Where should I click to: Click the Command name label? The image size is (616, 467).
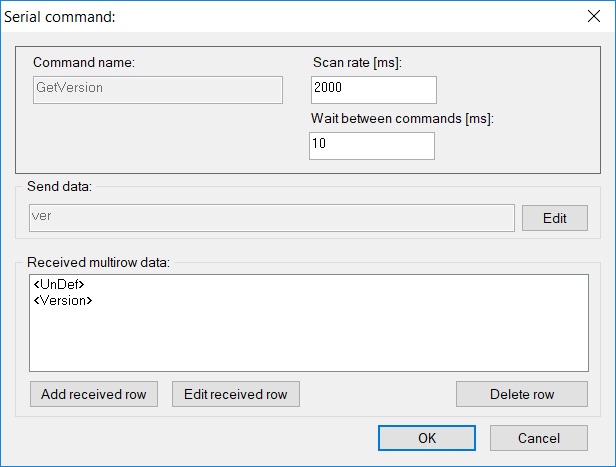(84, 62)
